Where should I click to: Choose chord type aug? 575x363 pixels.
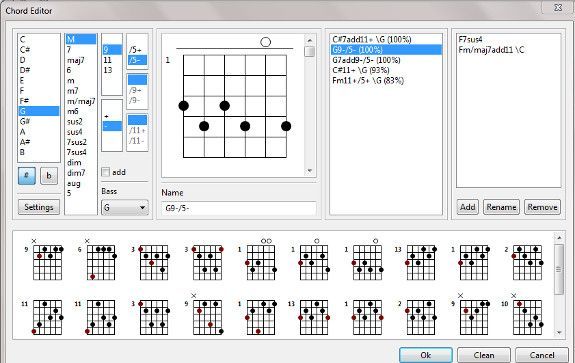coord(81,183)
